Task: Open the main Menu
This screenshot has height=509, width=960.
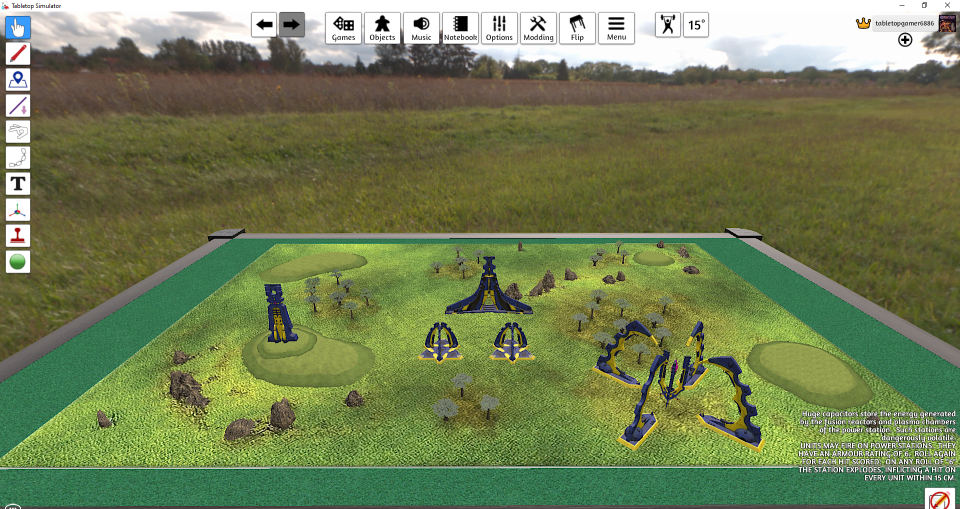Action: pyautogui.click(x=617, y=28)
